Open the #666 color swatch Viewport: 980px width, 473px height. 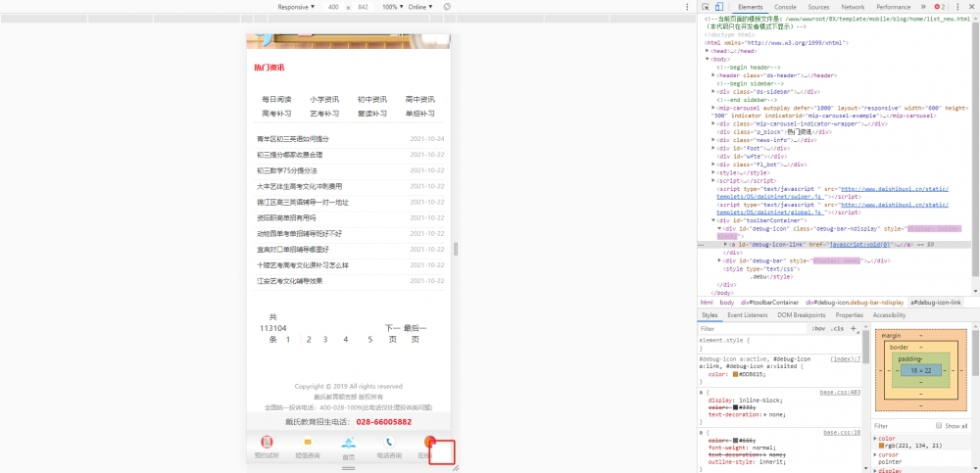click(x=736, y=441)
